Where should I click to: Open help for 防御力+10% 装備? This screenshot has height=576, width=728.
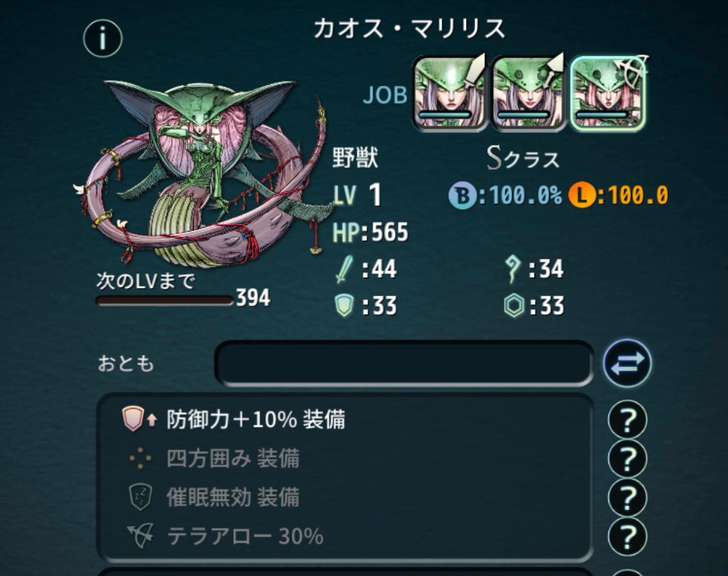click(x=627, y=420)
